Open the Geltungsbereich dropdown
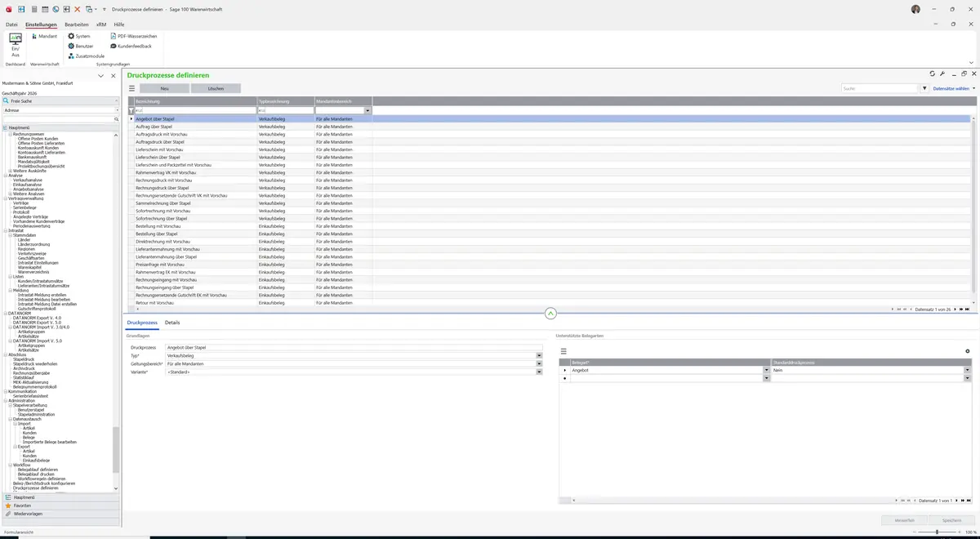 click(x=539, y=364)
